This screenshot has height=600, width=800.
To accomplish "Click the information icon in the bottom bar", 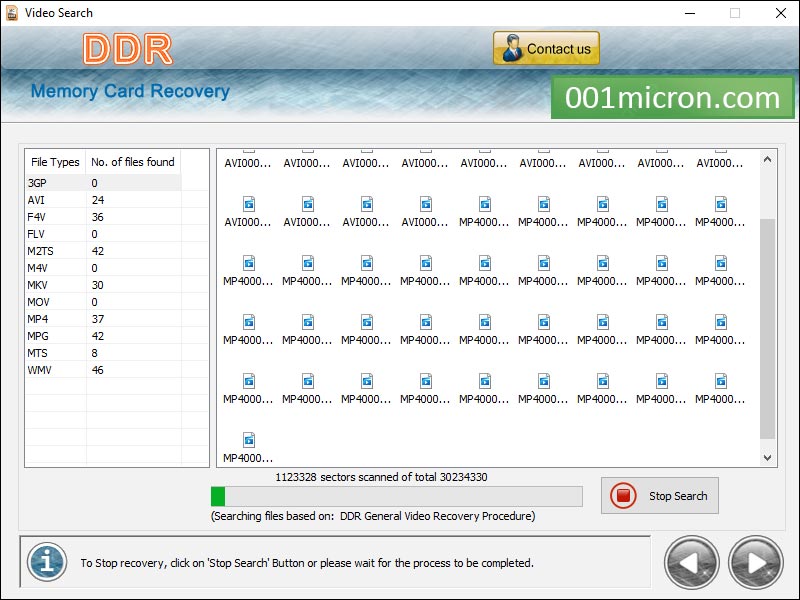I will 46,562.
